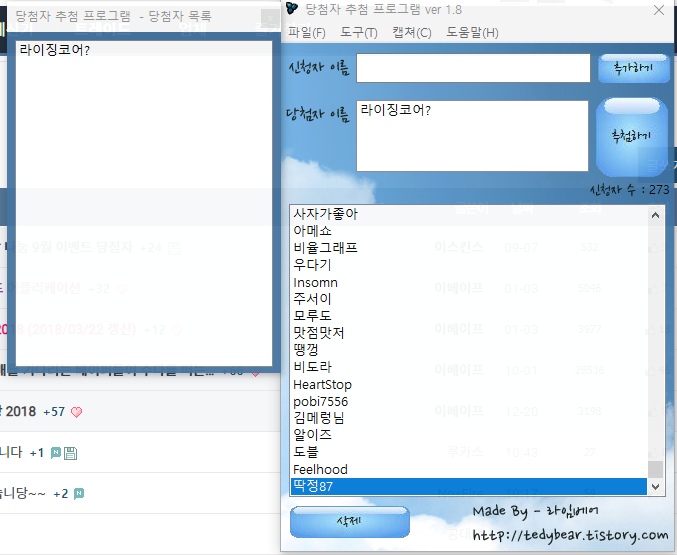The image size is (677, 555).
Task: Click the green N badge beside +2
Action: tap(79, 493)
